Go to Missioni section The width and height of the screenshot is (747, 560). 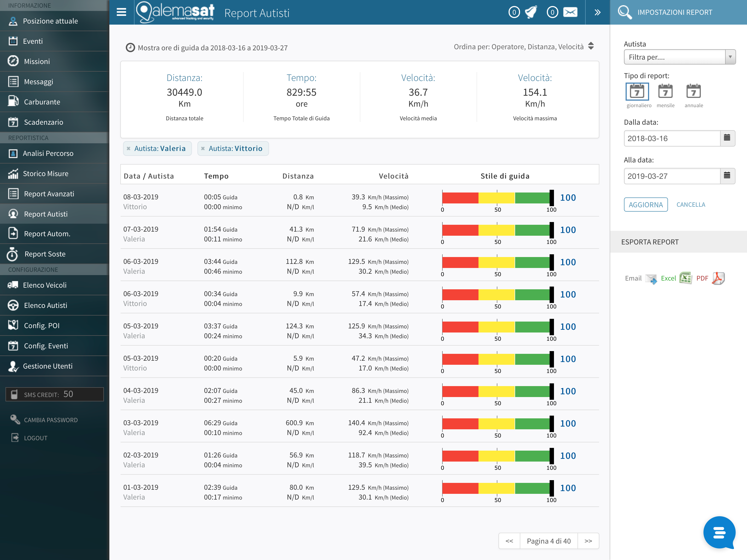pyautogui.click(x=54, y=62)
